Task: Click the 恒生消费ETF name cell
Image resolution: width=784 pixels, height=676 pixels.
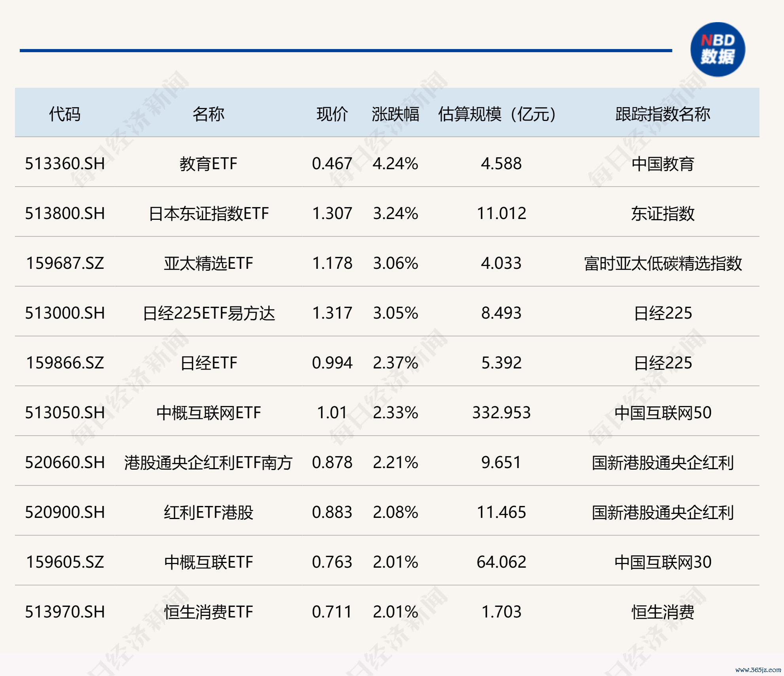Action: 208,612
